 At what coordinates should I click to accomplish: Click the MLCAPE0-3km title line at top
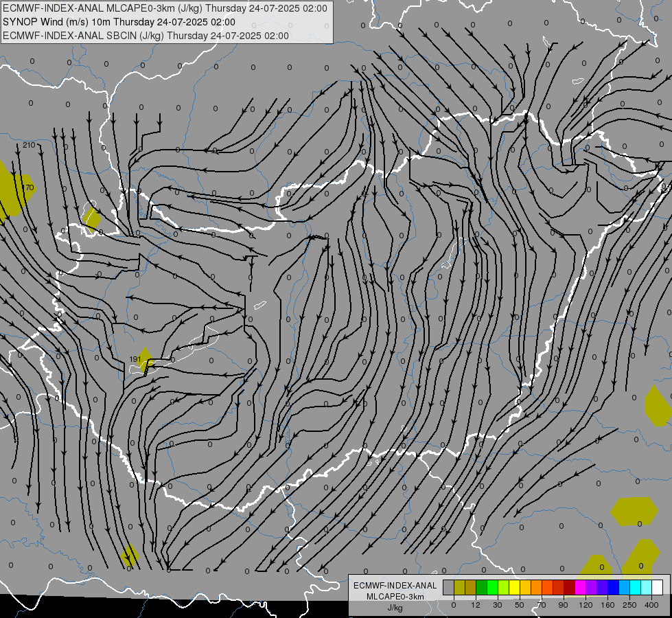coord(165,8)
